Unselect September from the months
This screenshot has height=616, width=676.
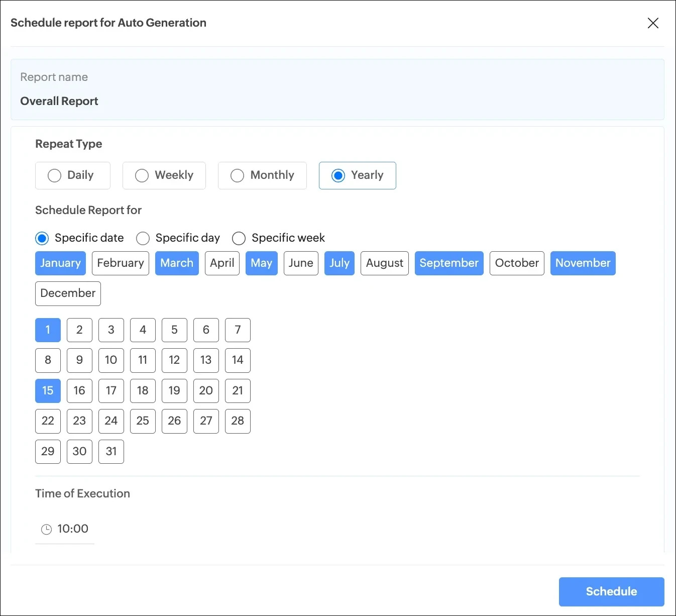[448, 263]
